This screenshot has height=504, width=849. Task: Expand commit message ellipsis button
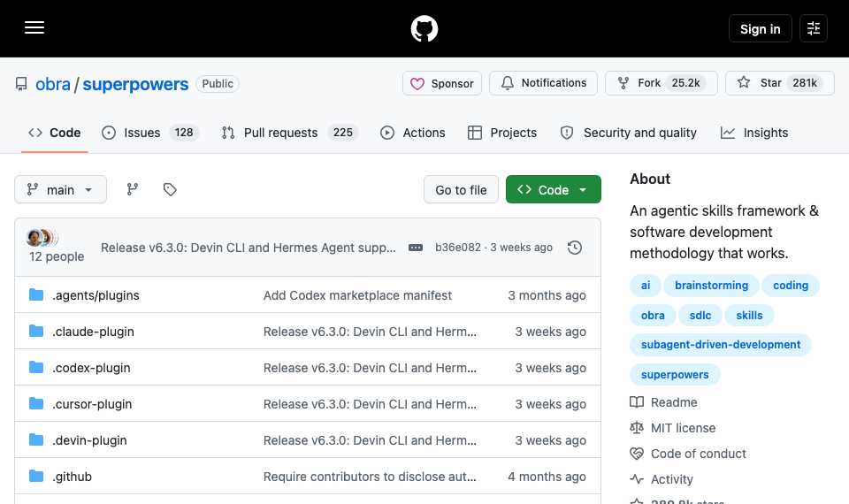(416, 248)
